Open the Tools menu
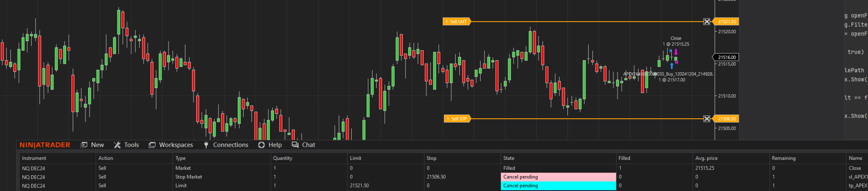 [x=126, y=145]
